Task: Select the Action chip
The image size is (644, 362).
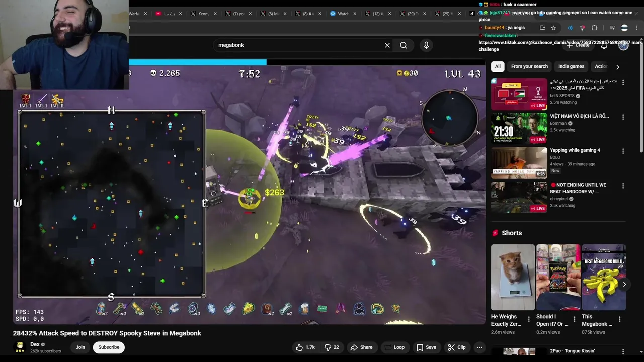Action: 601,66
